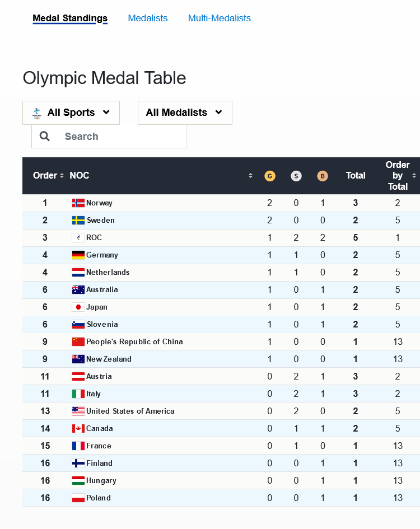
Task: Click the Sweden country link
Action: tap(101, 221)
